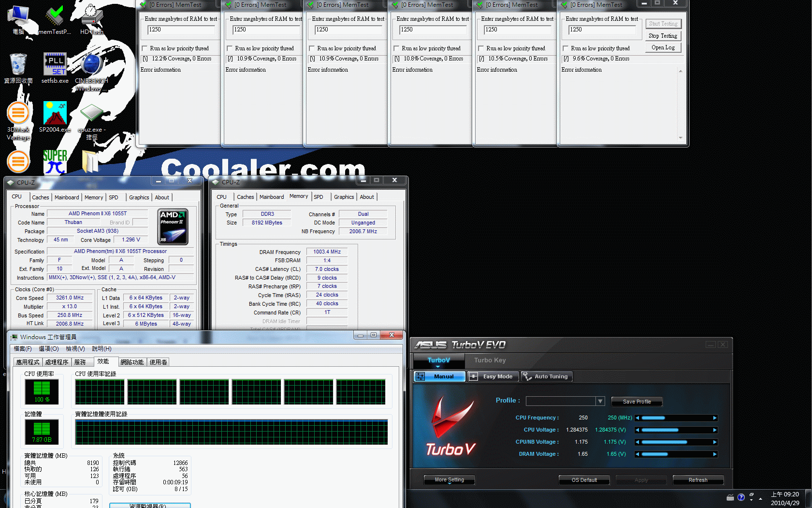Increase CPU Frequency with right arrow in TurboV
The width and height of the screenshot is (812, 508).
(x=714, y=418)
